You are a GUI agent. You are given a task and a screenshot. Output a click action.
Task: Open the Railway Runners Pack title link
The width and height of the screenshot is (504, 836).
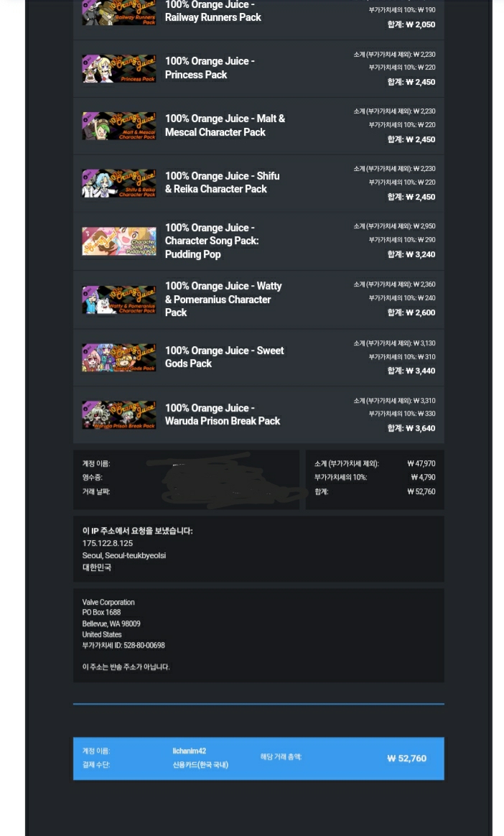[x=213, y=11]
